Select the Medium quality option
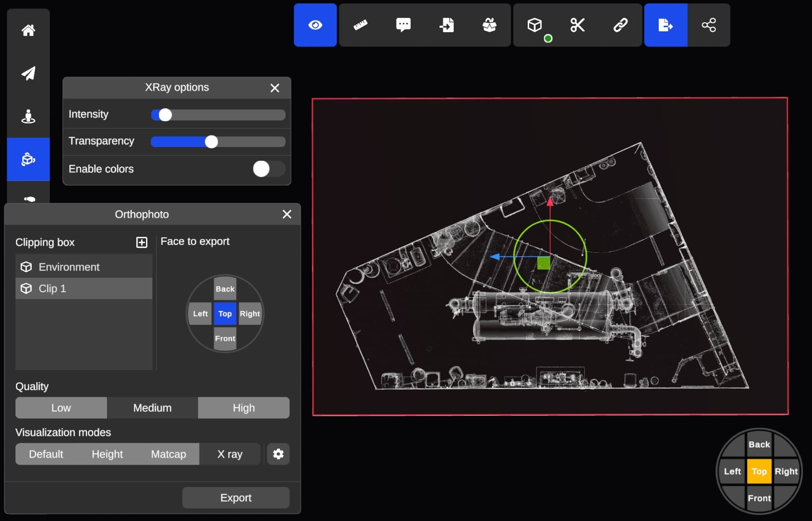 point(152,408)
